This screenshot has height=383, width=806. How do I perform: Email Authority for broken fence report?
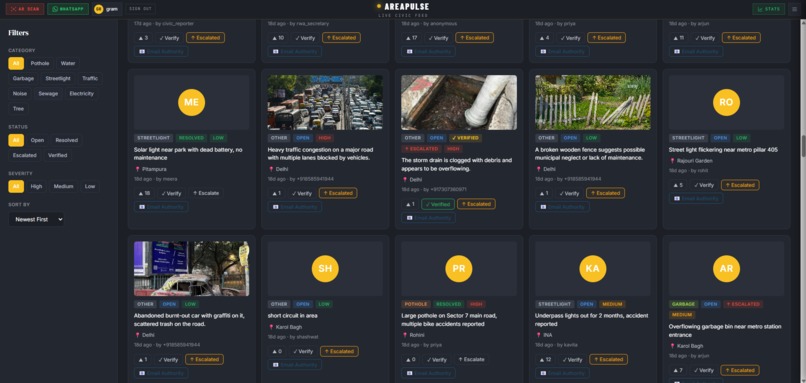(562, 207)
